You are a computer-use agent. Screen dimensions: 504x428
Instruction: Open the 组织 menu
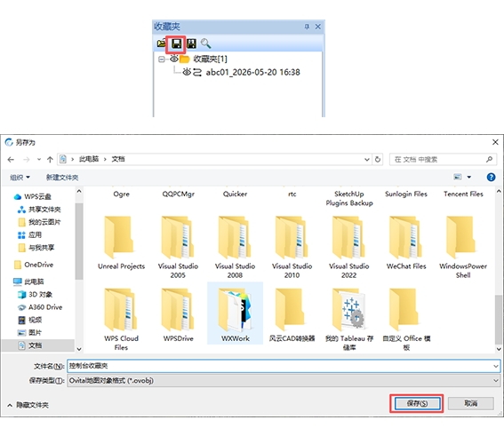point(20,178)
